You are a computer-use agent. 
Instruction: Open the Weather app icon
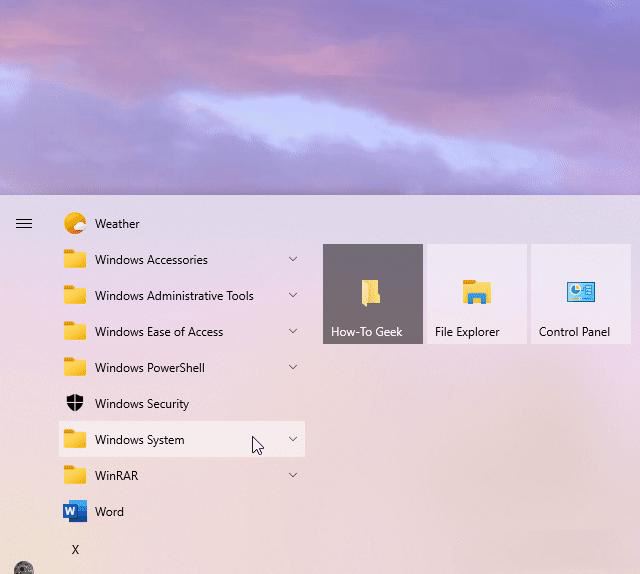[x=75, y=224]
